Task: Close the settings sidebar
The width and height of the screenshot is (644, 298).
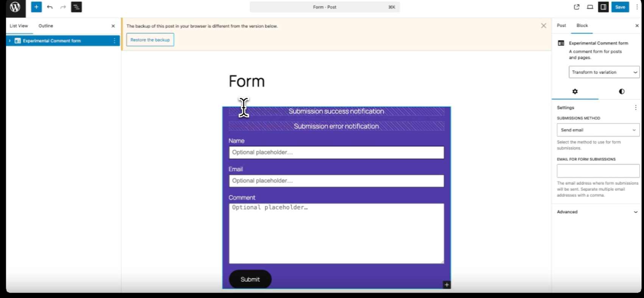Action: click(637, 25)
